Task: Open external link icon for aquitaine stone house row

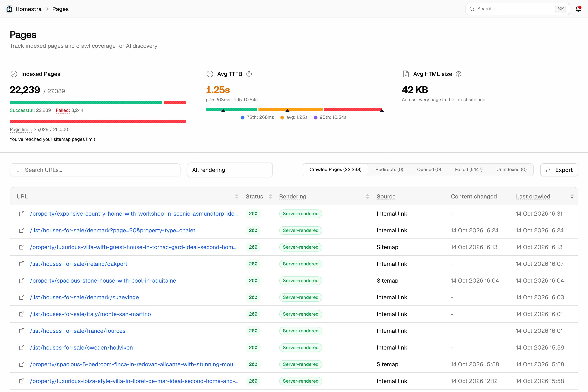Action: (22, 281)
